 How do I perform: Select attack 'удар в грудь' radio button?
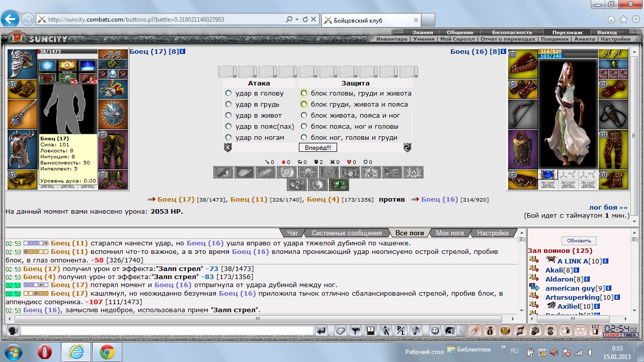tap(228, 104)
